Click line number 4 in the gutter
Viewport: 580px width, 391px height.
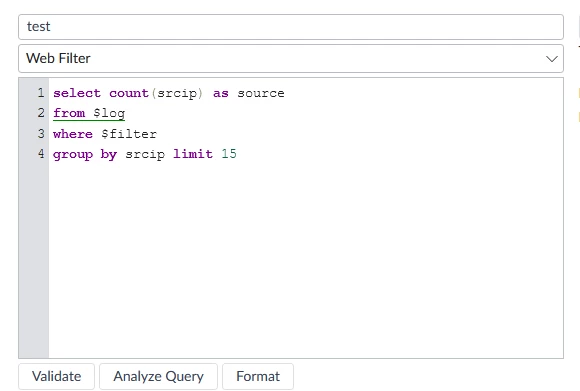41,154
